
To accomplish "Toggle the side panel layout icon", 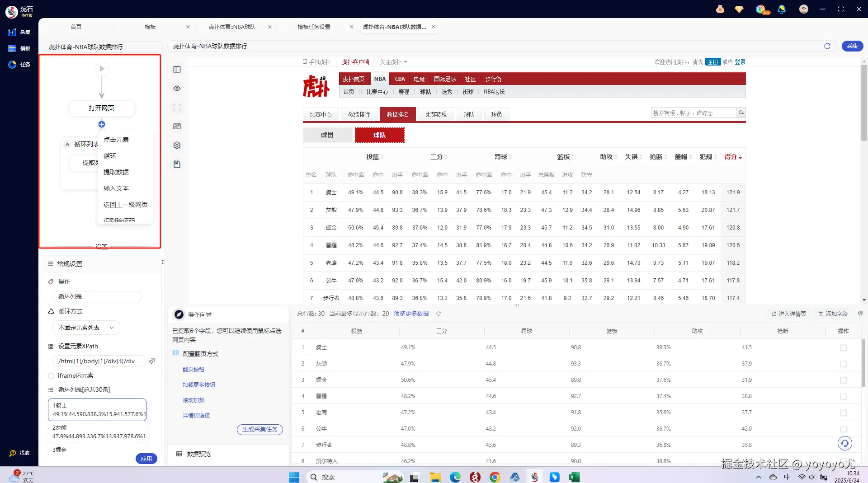I will click(177, 69).
